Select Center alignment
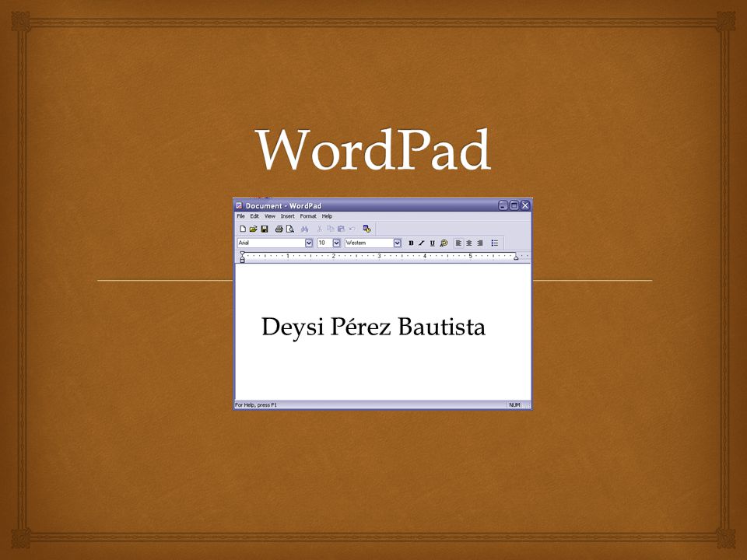 pos(468,243)
